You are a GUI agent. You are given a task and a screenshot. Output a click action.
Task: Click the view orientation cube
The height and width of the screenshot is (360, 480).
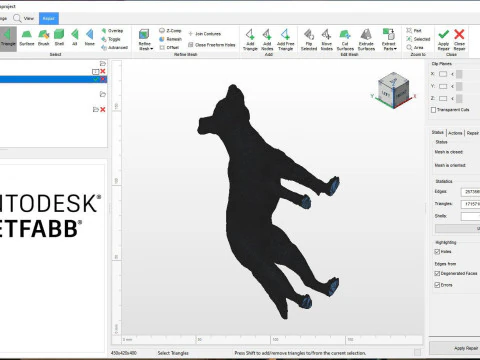(x=394, y=90)
